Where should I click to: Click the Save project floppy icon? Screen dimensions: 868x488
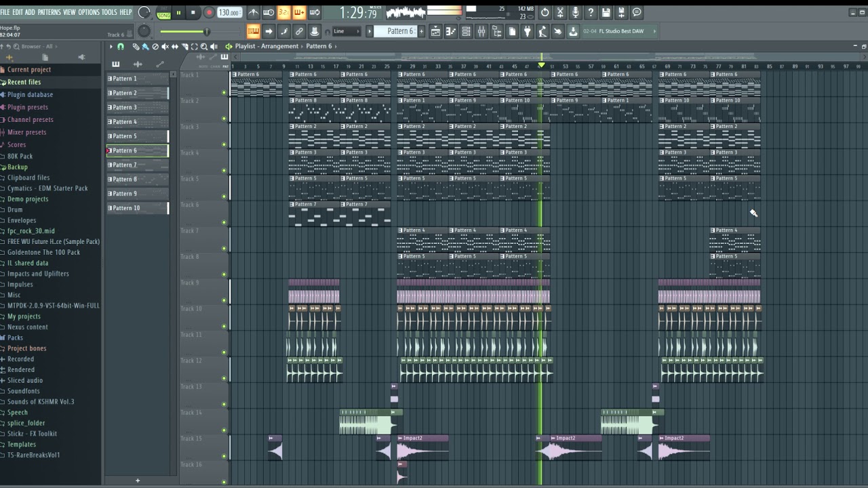click(606, 12)
